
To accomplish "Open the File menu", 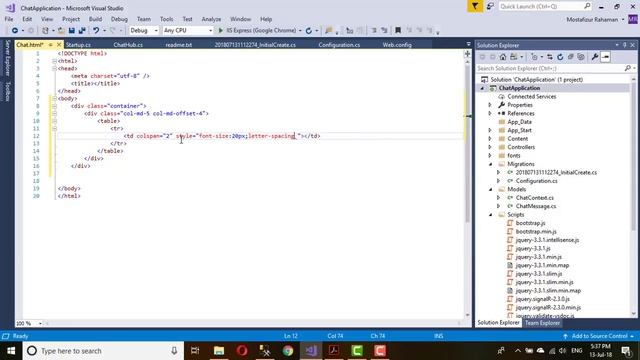I will [9, 19].
